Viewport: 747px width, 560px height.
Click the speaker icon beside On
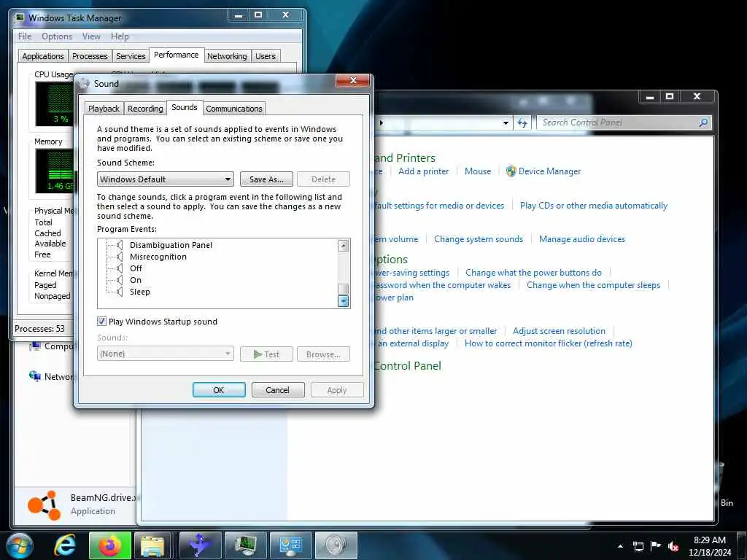[120, 280]
